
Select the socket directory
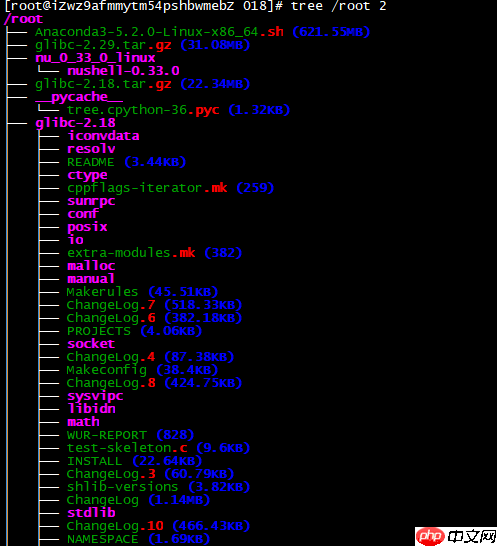pos(91,344)
